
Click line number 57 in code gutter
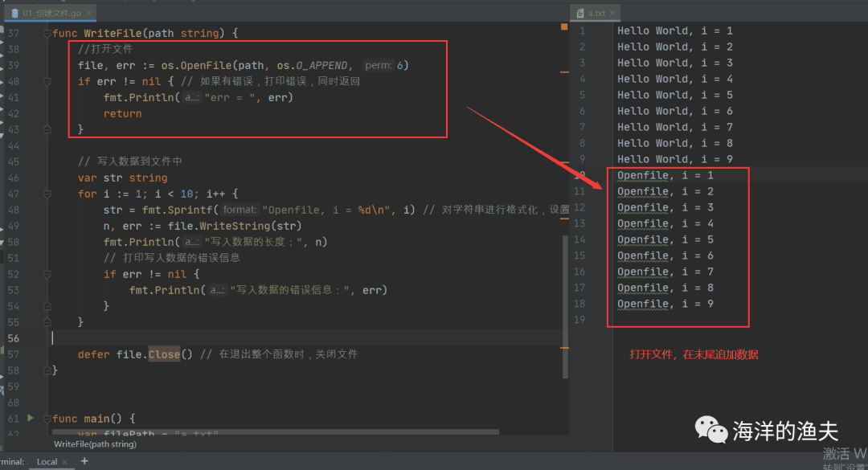(14, 354)
